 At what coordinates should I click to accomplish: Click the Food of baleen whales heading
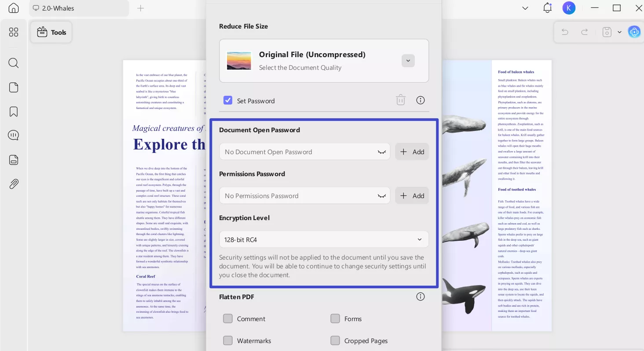pyautogui.click(x=516, y=72)
